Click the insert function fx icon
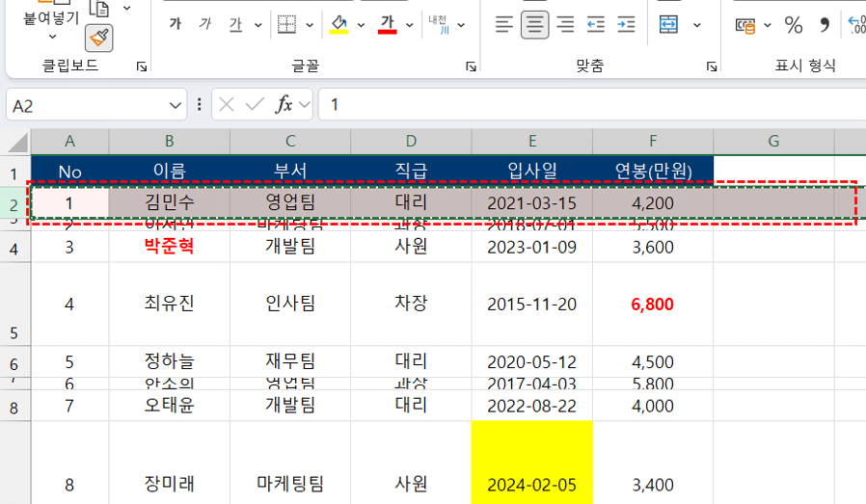The image size is (866, 504). (284, 104)
